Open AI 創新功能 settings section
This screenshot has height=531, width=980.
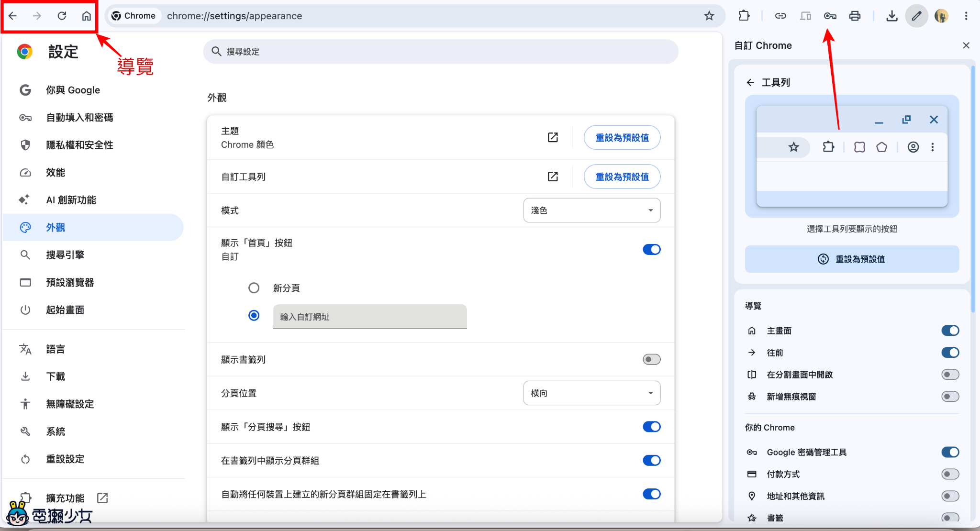(x=93, y=200)
